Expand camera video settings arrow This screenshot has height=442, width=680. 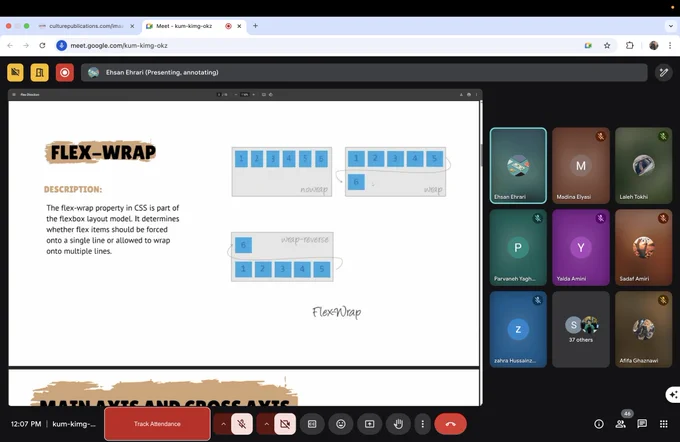[x=266, y=424]
